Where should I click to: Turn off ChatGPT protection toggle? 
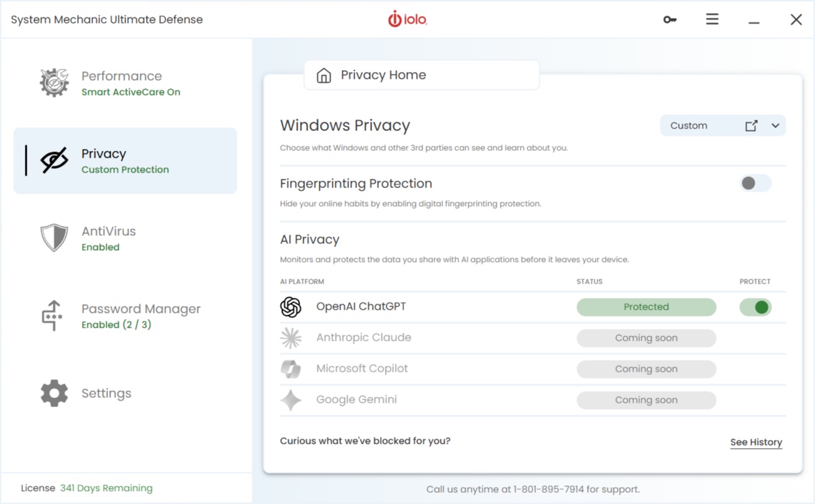(x=755, y=307)
